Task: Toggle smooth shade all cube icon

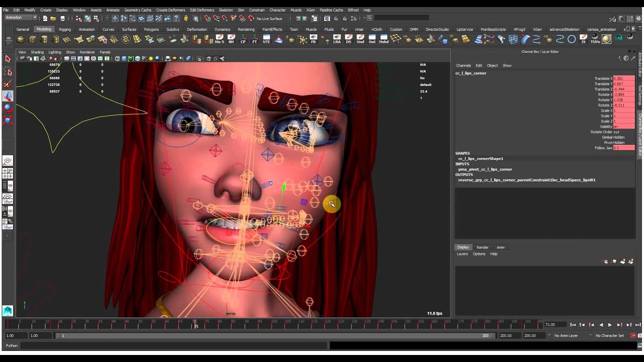Action: tap(124, 59)
